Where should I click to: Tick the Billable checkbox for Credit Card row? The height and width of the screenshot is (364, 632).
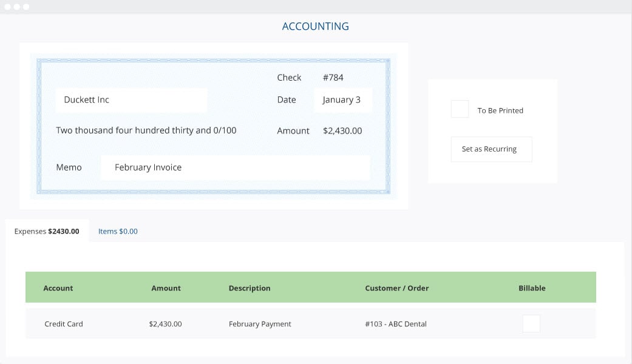click(x=531, y=324)
